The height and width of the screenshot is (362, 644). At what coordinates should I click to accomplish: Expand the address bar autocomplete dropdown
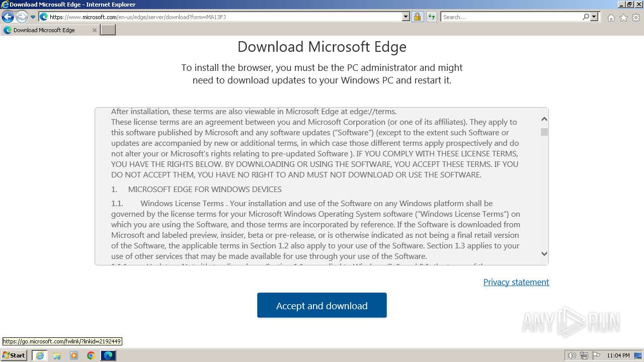pyautogui.click(x=406, y=17)
